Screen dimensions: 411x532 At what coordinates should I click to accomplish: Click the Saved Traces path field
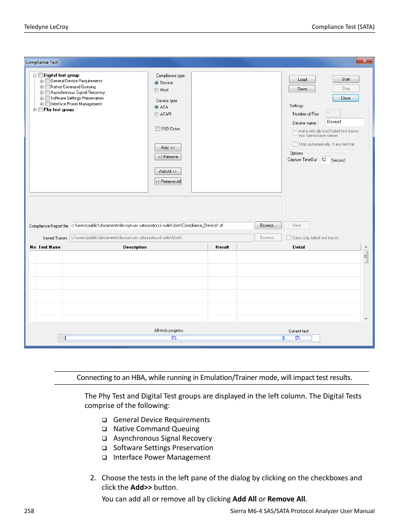[x=162, y=238]
